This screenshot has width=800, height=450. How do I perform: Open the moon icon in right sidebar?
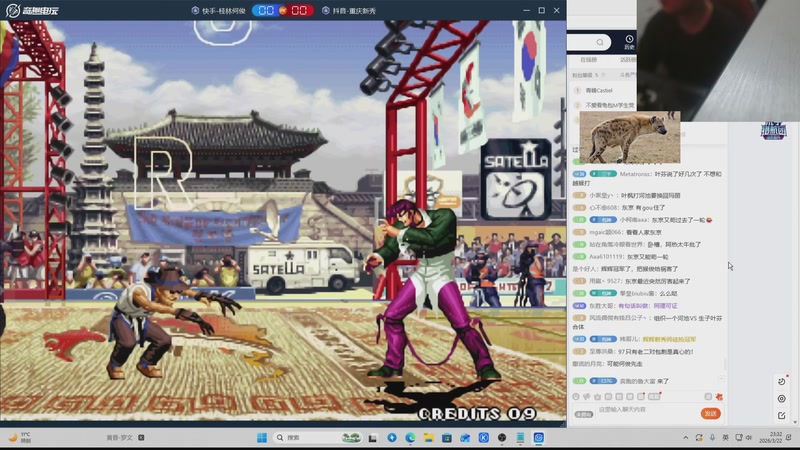coord(782,381)
